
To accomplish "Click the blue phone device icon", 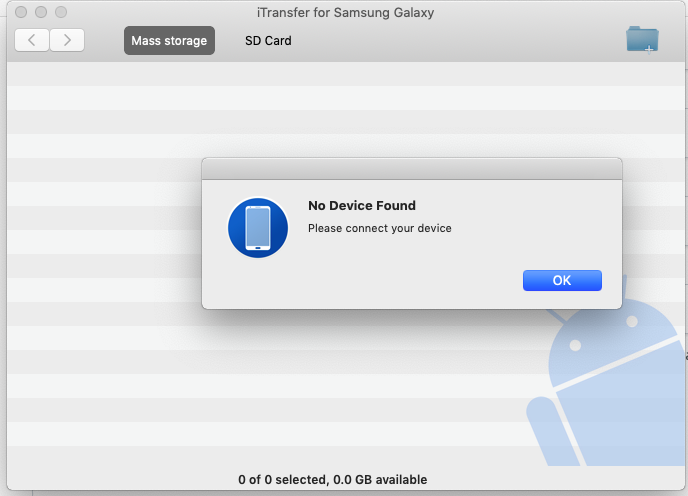I will [258, 228].
